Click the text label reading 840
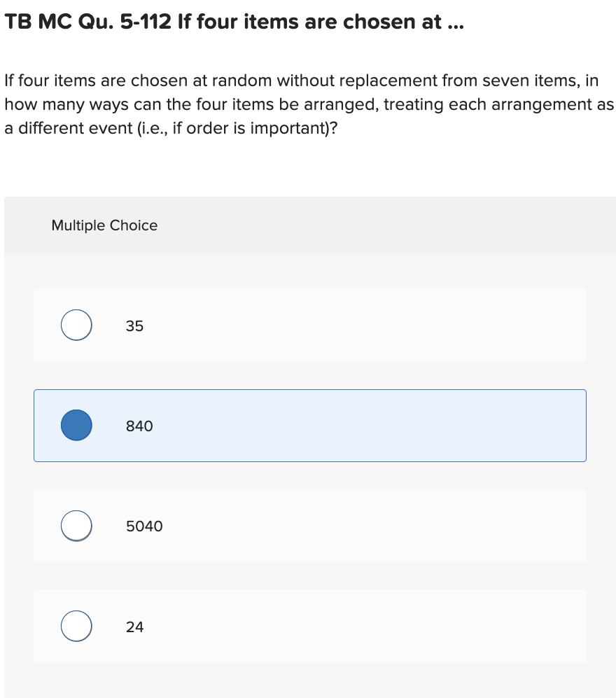The height and width of the screenshot is (698, 616). pyautogui.click(x=137, y=426)
